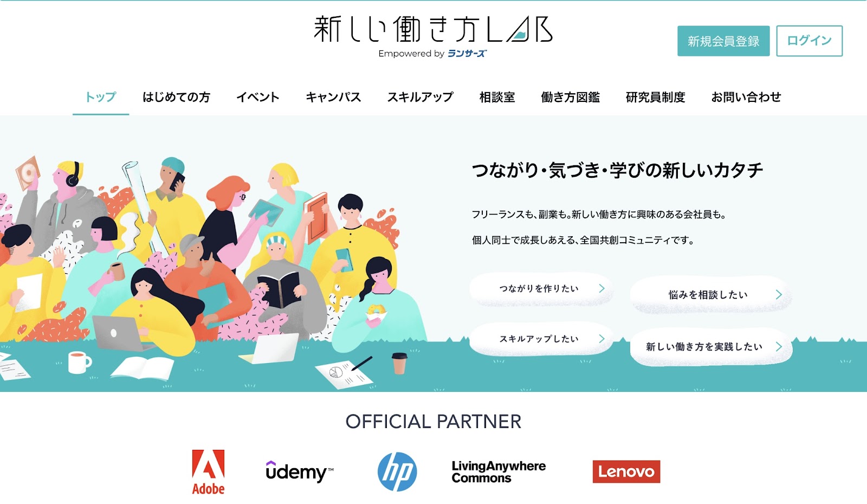The image size is (867, 504).
Task: Click the 新規会員登録 button
Action: tap(723, 41)
